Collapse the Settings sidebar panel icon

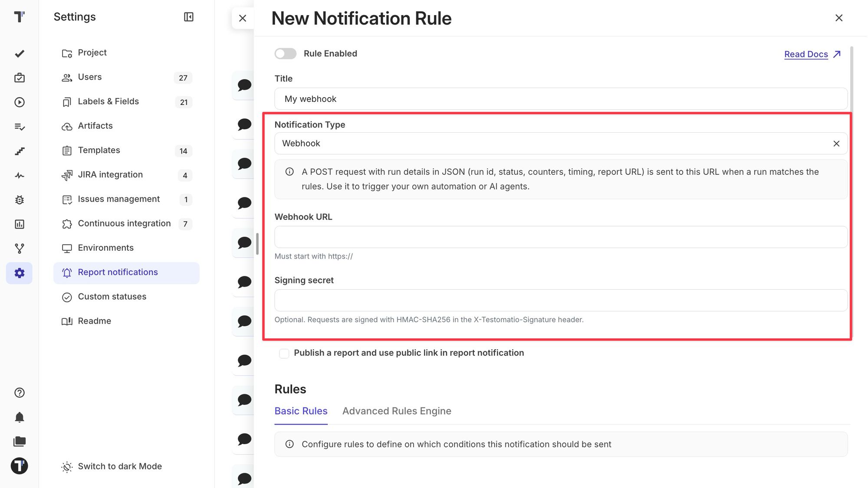(x=188, y=17)
